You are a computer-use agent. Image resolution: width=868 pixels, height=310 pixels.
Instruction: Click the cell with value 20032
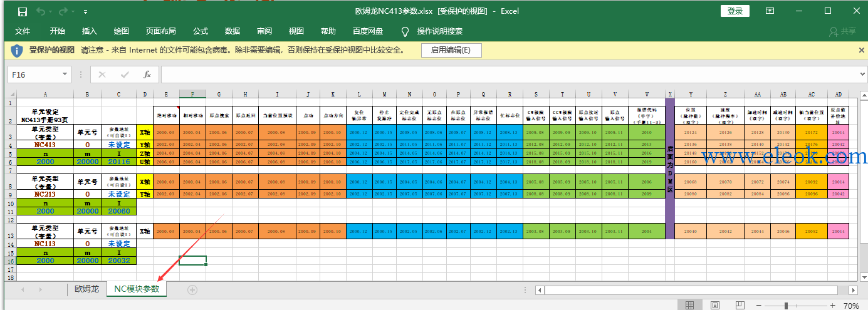(x=119, y=261)
